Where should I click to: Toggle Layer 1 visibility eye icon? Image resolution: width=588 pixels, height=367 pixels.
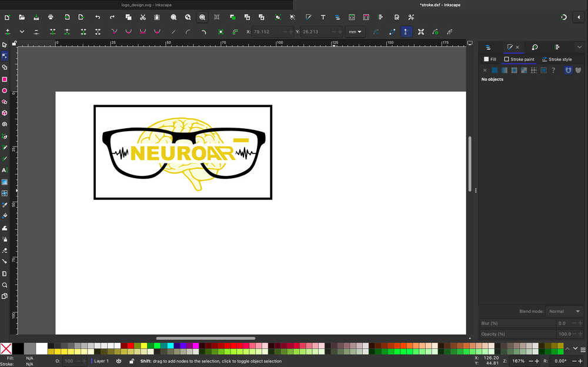(119, 361)
